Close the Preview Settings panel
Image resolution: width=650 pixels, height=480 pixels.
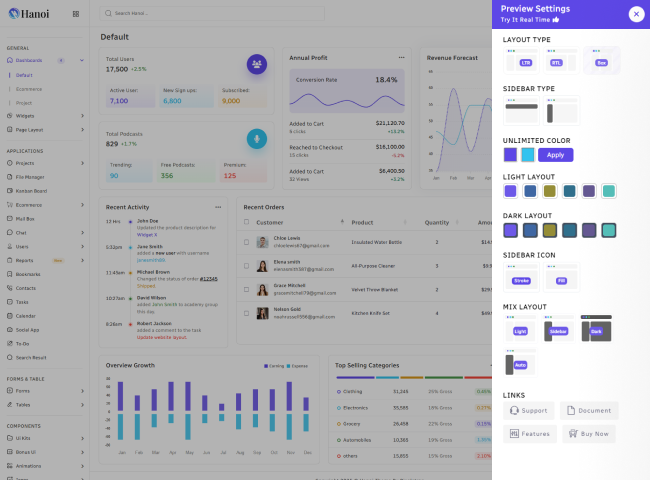click(636, 13)
